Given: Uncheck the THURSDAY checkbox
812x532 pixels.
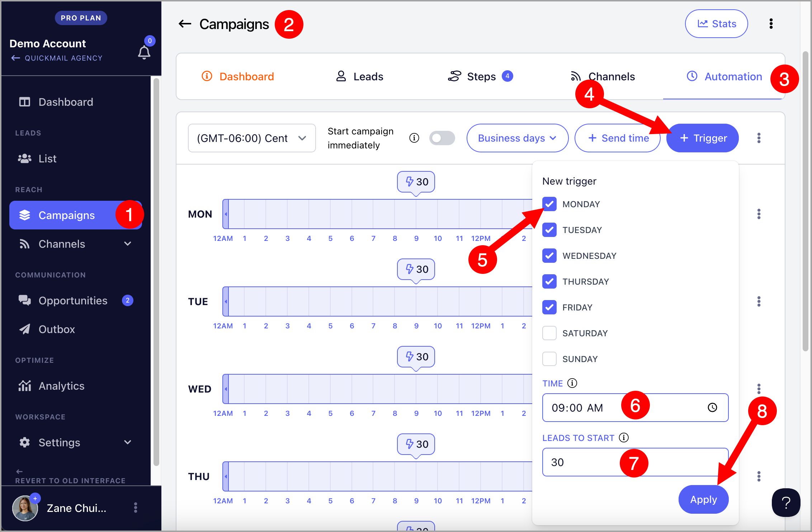Looking at the screenshot, I should [549, 281].
